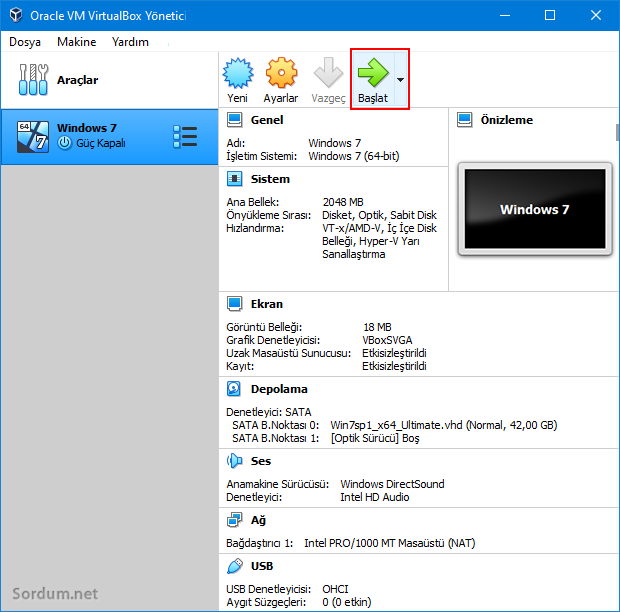Click '2048 MB' memory value
Image resolution: width=620 pixels, height=612 pixels.
[x=343, y=202]
